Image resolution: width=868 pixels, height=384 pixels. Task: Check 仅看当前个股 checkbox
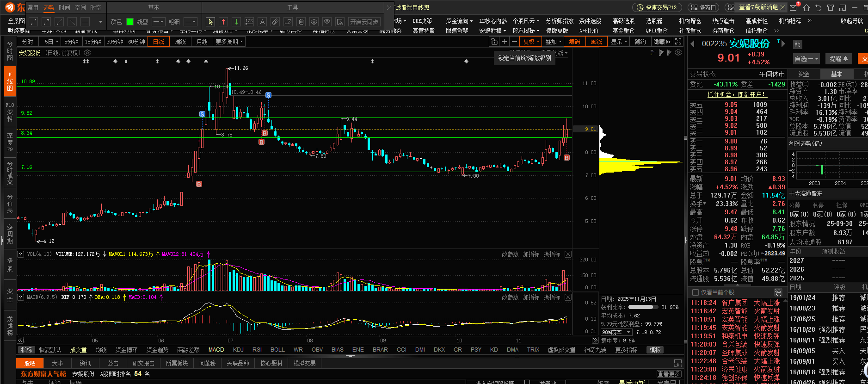click(x=696, y=292)
